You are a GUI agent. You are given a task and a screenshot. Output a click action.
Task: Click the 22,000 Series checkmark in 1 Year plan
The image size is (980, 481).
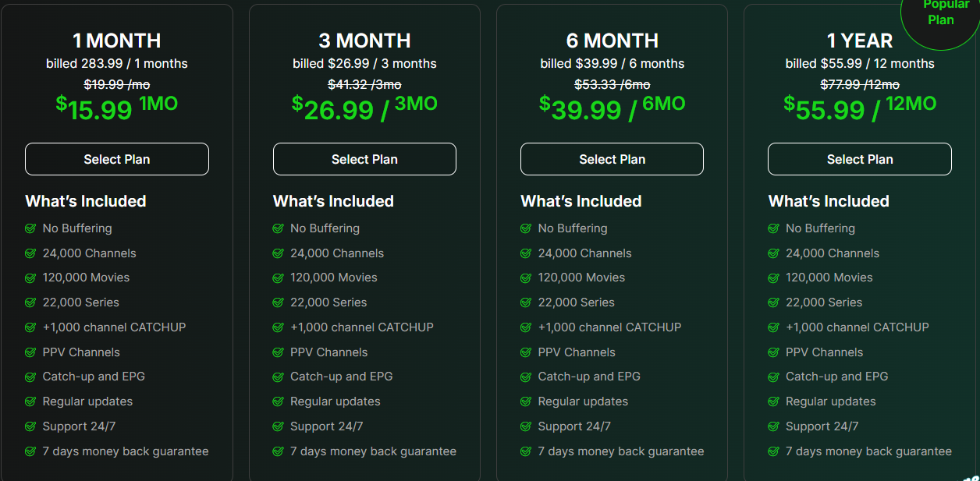(773, 302)
